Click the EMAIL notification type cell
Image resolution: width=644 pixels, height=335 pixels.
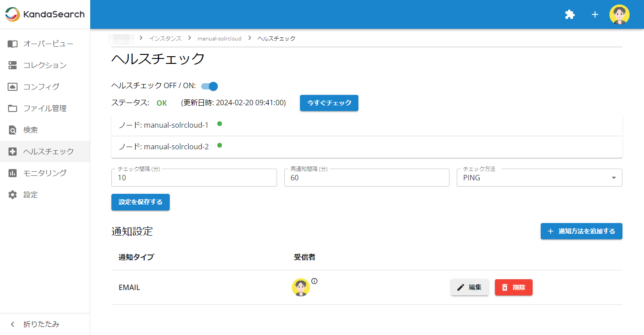coord(129,287)
